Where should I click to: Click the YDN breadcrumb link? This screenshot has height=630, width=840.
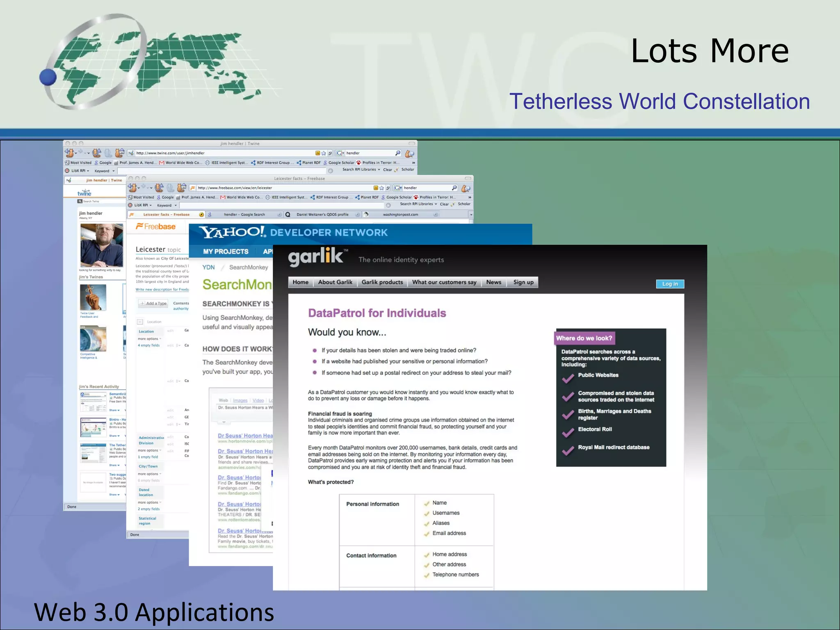(208, 267)
